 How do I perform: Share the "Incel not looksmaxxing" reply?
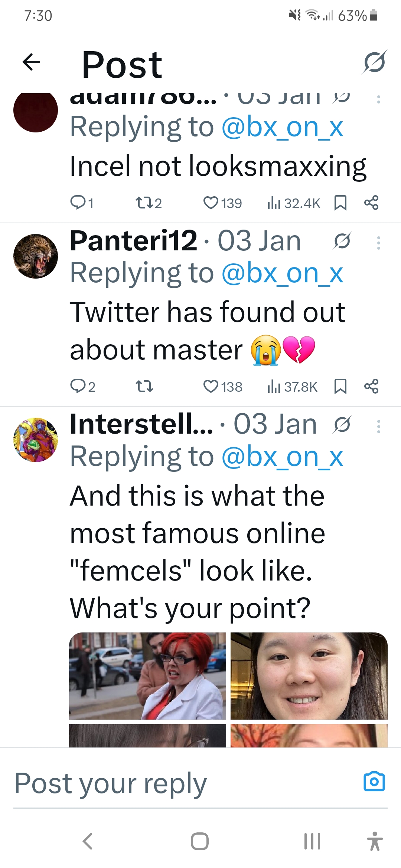tap(371, 203)
